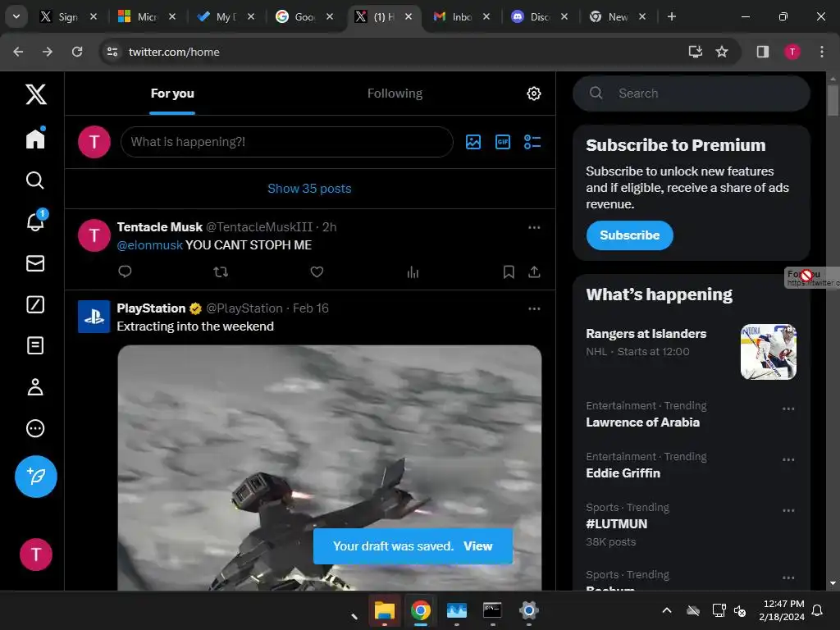Open @elonmusk mention link
The width and height of the screenshot is (840, 630).
pos(150,245)
